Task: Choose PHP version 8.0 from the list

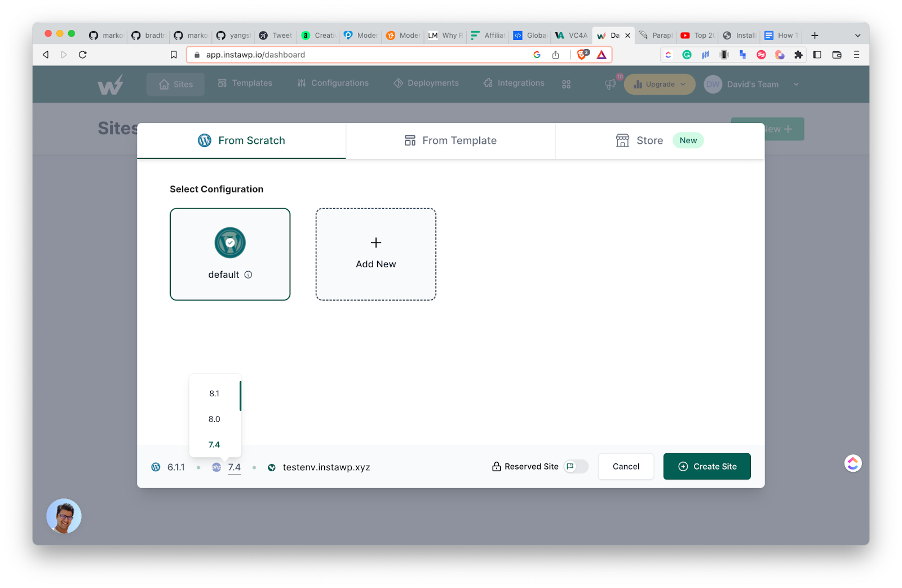Action: (x=214, y=419)
